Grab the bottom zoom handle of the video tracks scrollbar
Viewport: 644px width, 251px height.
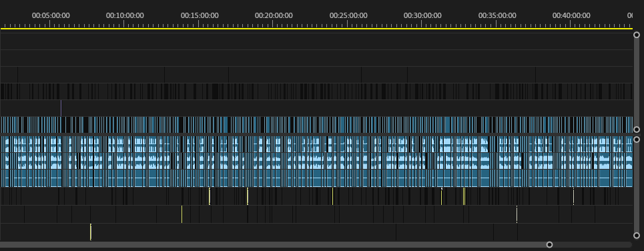tap(637, 130)
